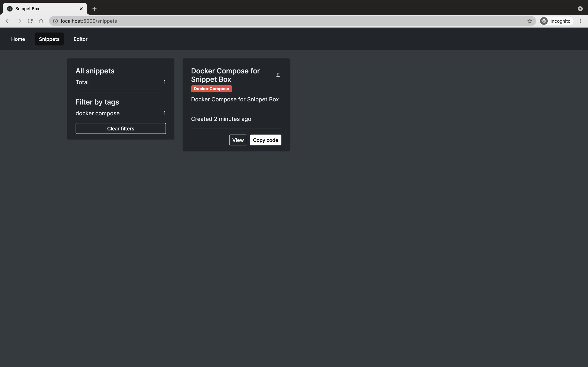This screenshot has width=588, height=367.
Task: View the Docker Compose snippet
Action: click(x=238, y=140)
